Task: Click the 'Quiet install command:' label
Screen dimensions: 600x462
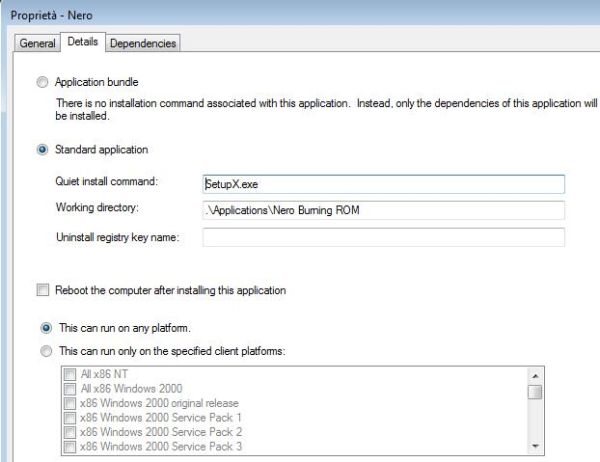Action: (x=106, y=181)
